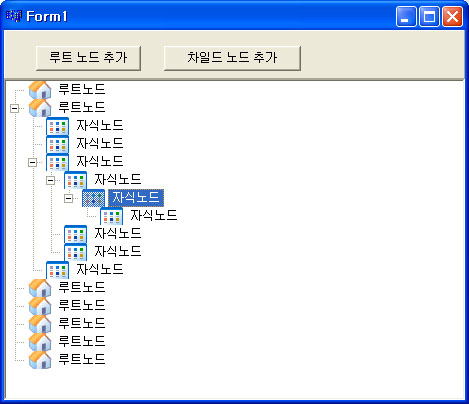Screen dimensions: 469x404
Task: Collapse the second 루트노드 with its minus box
Action: (14, 108)
